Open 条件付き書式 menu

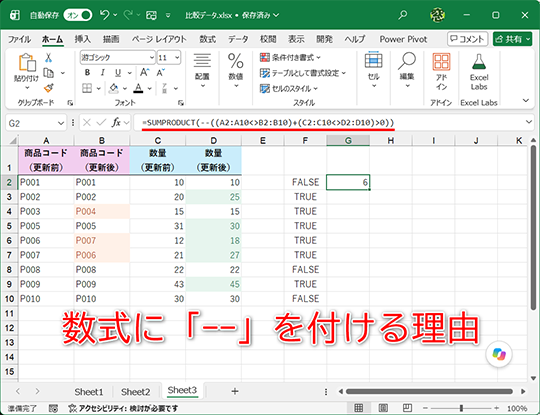pyautogui.click(x=290, y=58)
